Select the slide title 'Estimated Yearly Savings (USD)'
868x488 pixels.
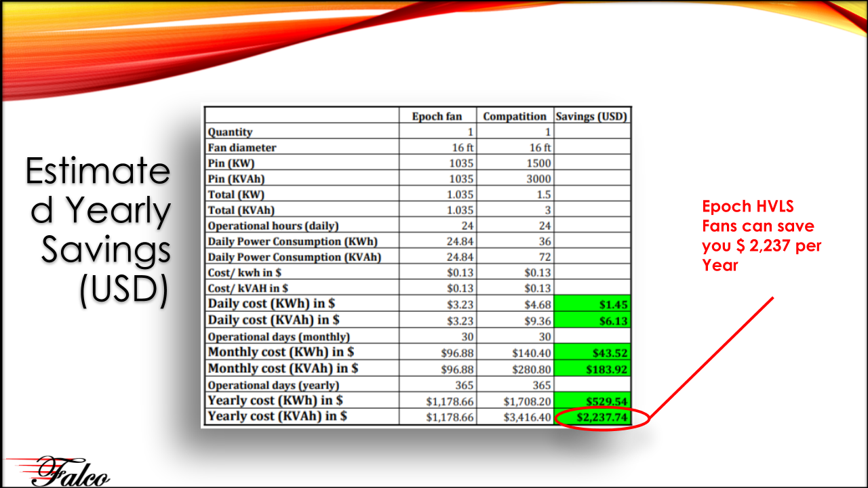click(98, 230)
